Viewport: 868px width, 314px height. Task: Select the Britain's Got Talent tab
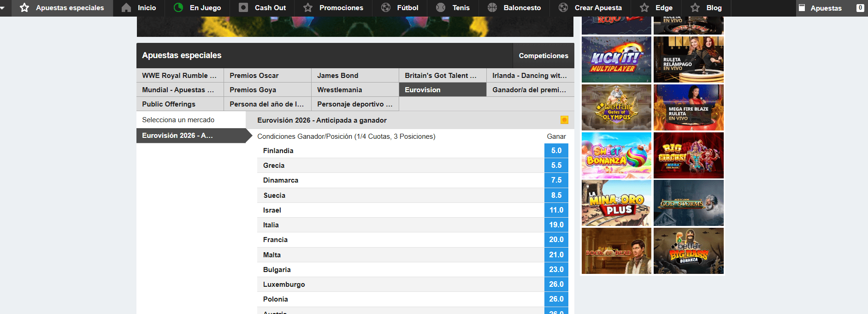(443, 75)
